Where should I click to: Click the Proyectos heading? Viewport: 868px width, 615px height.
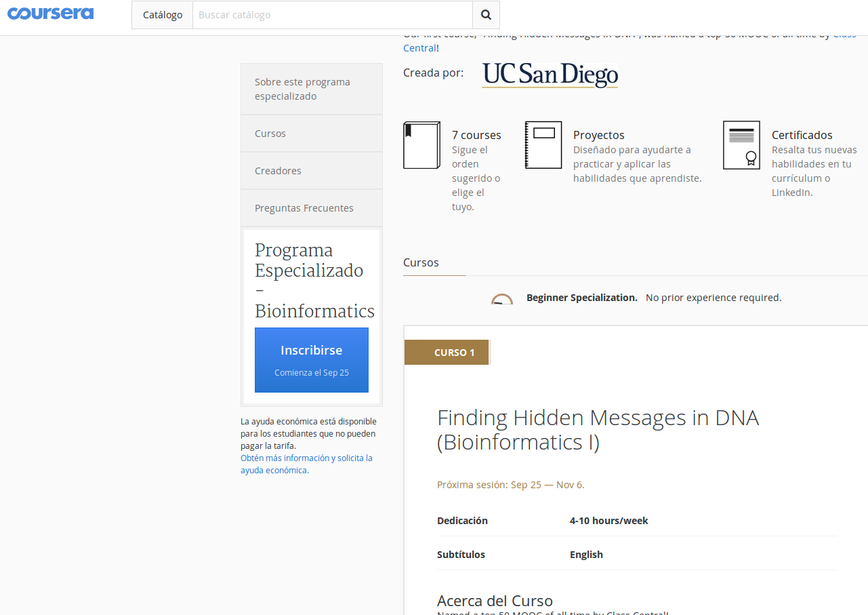(x=599, y=135)
